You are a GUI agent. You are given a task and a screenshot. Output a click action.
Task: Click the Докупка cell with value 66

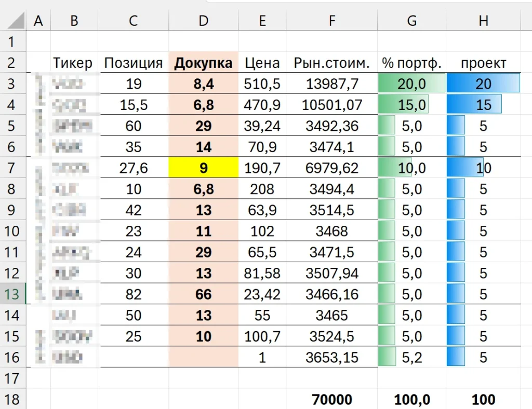(203, 294)
